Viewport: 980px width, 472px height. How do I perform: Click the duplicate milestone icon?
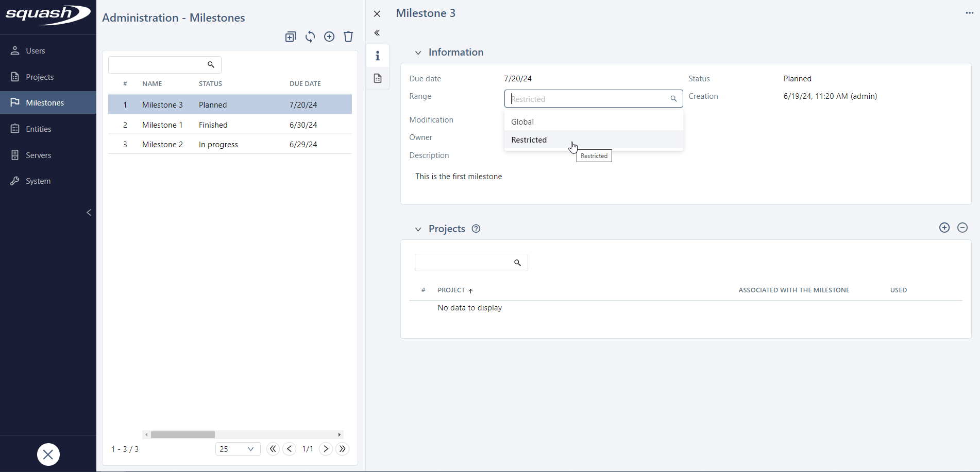click(x=291, y=37)
